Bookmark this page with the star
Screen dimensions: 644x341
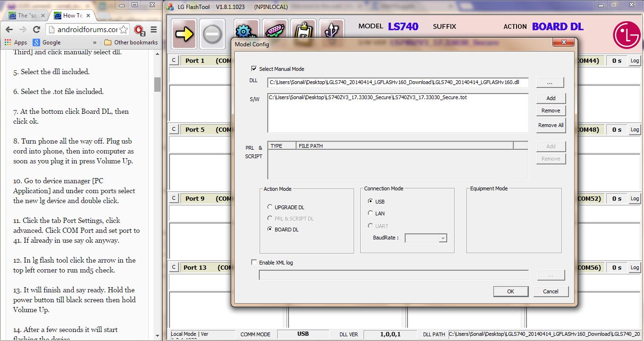point(123,30)
